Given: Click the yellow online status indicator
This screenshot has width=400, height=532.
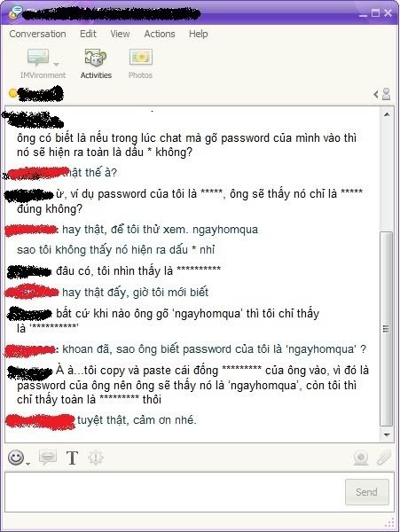Looking at the screenshot, I should click(x=13, y=93).
